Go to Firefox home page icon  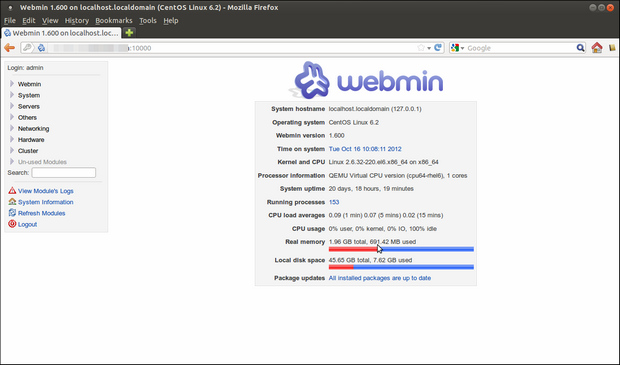click(597, 47)
